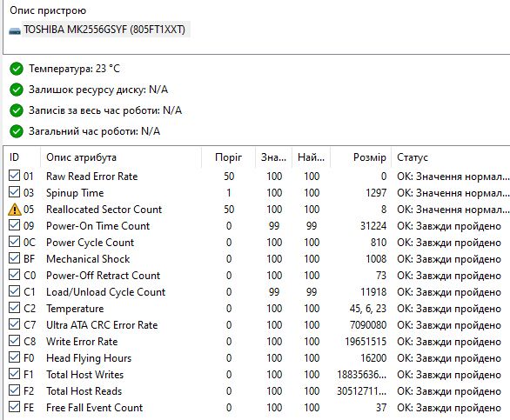Click the warning icon for Reallocated Sector Count
510x420 pixels.
[x=15, y=210]
